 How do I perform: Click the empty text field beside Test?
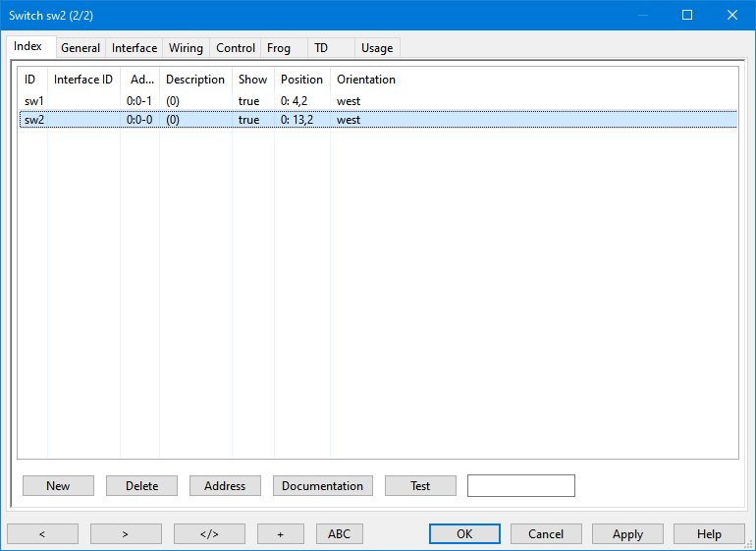coord(520,486)
